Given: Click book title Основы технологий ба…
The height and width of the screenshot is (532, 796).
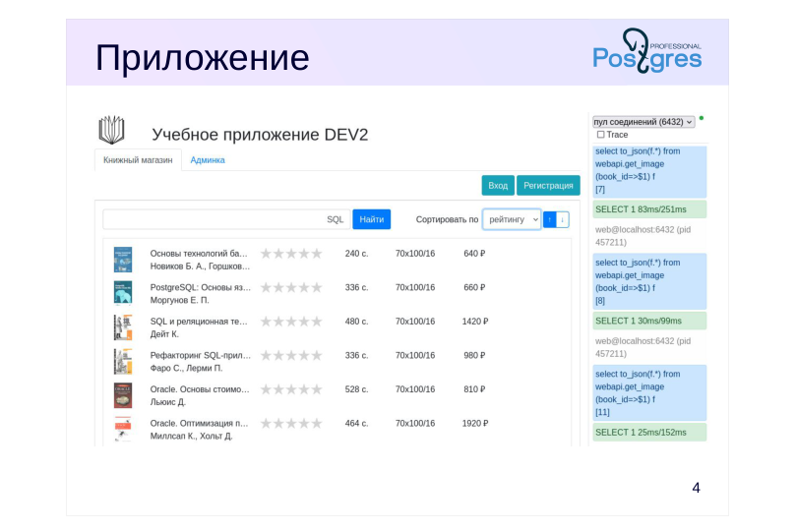Looking at the screenshot, I should (x=199, y=254).
